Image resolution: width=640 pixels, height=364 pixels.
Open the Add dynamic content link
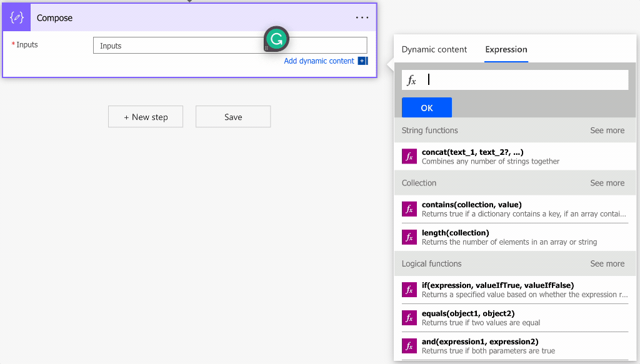[319, 61]
